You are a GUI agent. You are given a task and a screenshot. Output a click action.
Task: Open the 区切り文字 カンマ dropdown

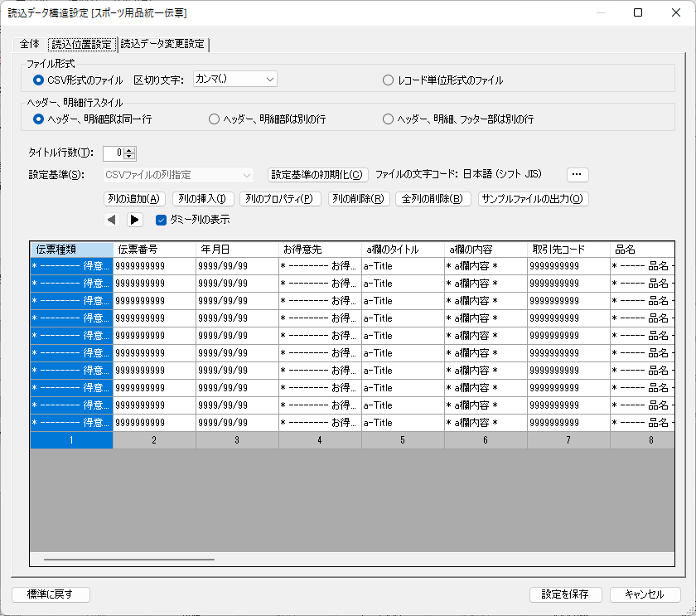coord(234,79)
